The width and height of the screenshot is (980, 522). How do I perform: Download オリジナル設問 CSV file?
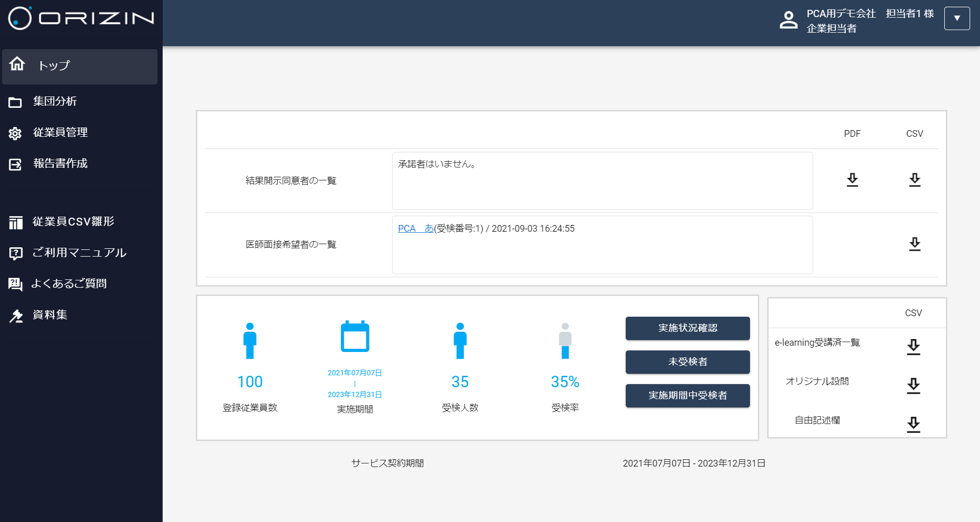pyautogui.click(x=913, y=386)
